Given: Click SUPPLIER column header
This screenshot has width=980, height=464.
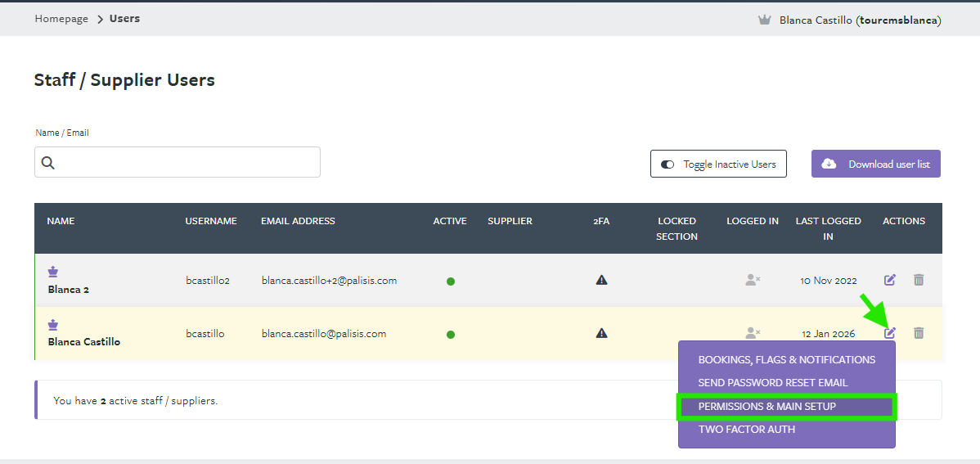Looking at the screenshot, I should tap(510, 221).
